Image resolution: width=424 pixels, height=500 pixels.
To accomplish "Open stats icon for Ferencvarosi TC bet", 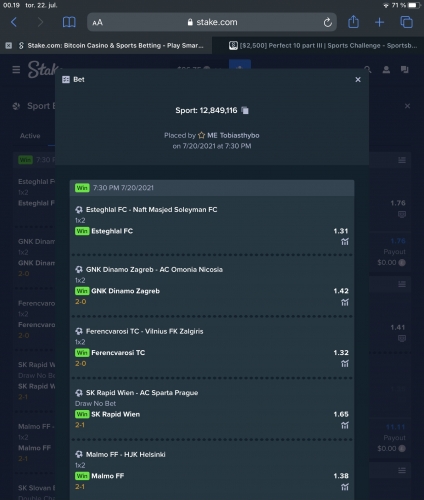I will tap(345, 364).
